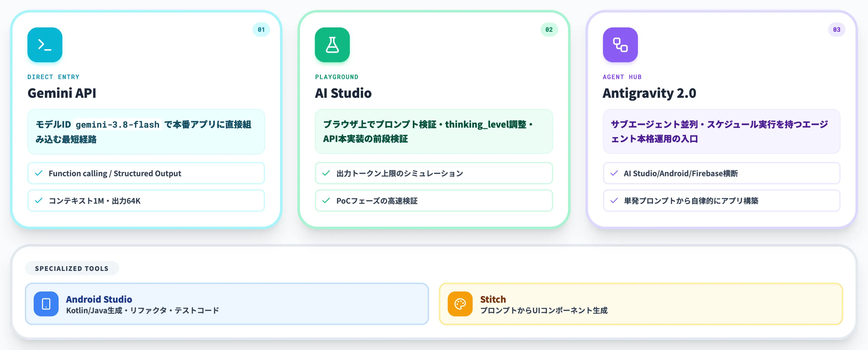Click the SPECIALIZED TOOLS pill label
Screen dimensions: 868x350
coord(72,268)
